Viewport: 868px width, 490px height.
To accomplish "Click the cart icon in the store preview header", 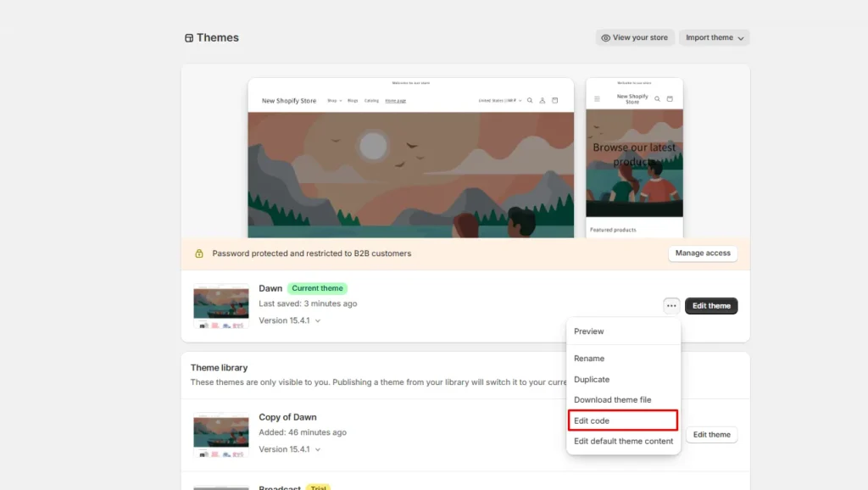I will pos(554,100).
